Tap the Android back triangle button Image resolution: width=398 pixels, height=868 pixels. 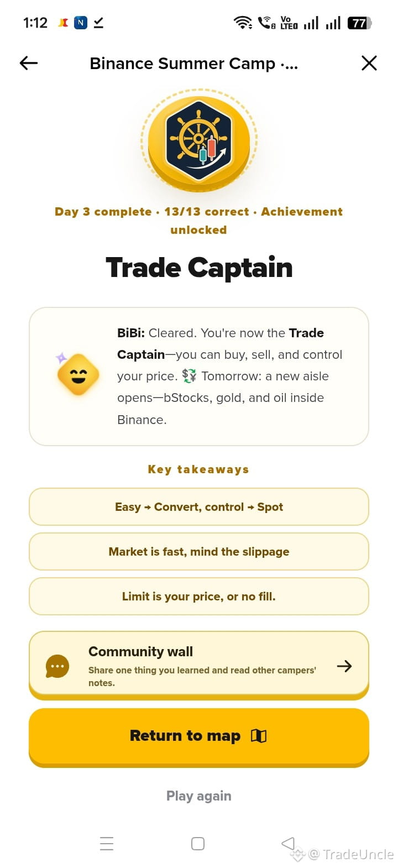tap(288, 843)
